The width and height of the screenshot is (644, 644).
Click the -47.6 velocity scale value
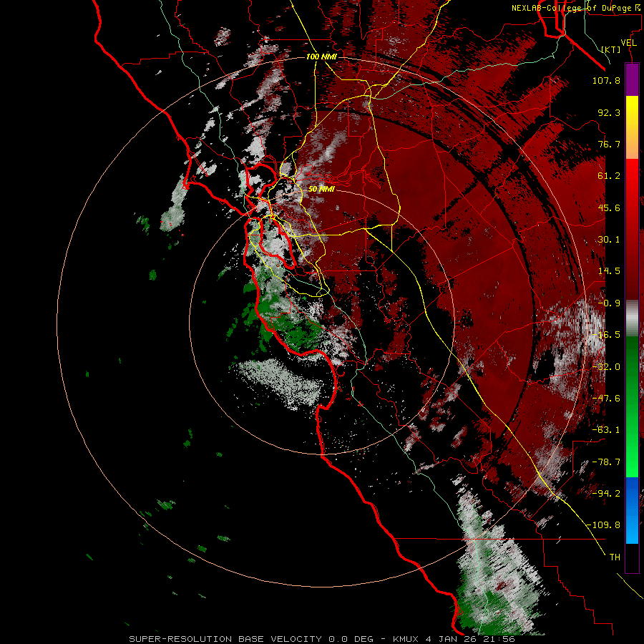[606, 399]
